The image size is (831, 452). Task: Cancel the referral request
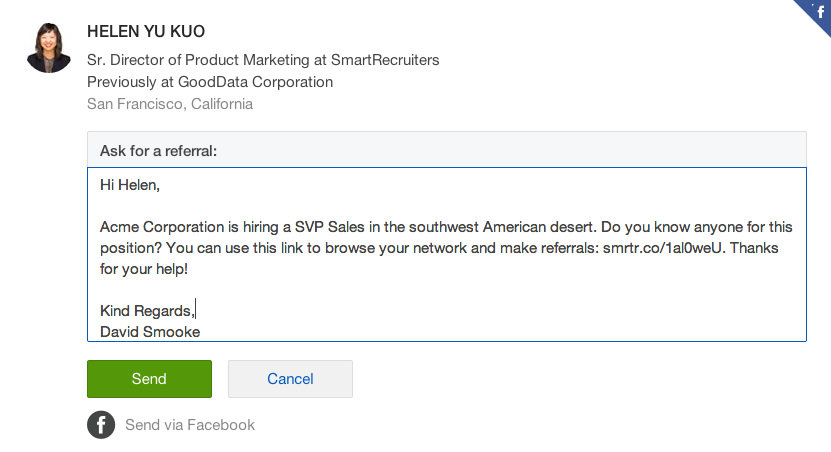click(290, 379)
